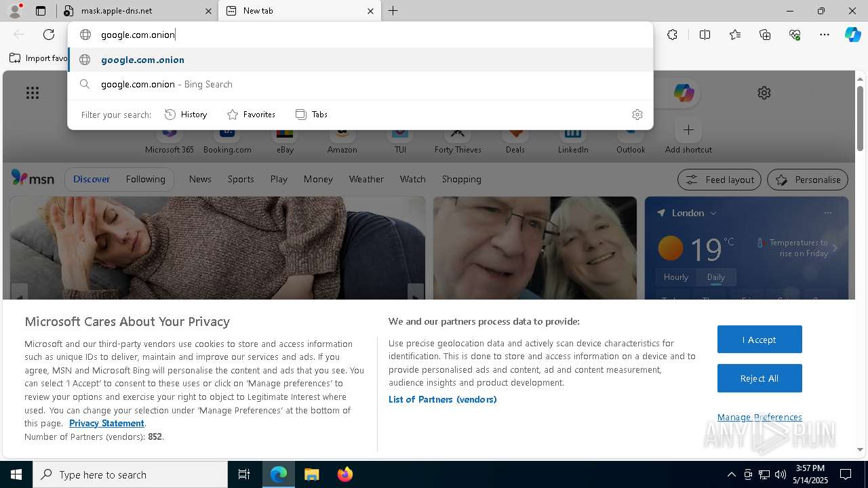Screen dimensions: 868x488
Task: Click the browser back arrow
Action: (19, 35)
